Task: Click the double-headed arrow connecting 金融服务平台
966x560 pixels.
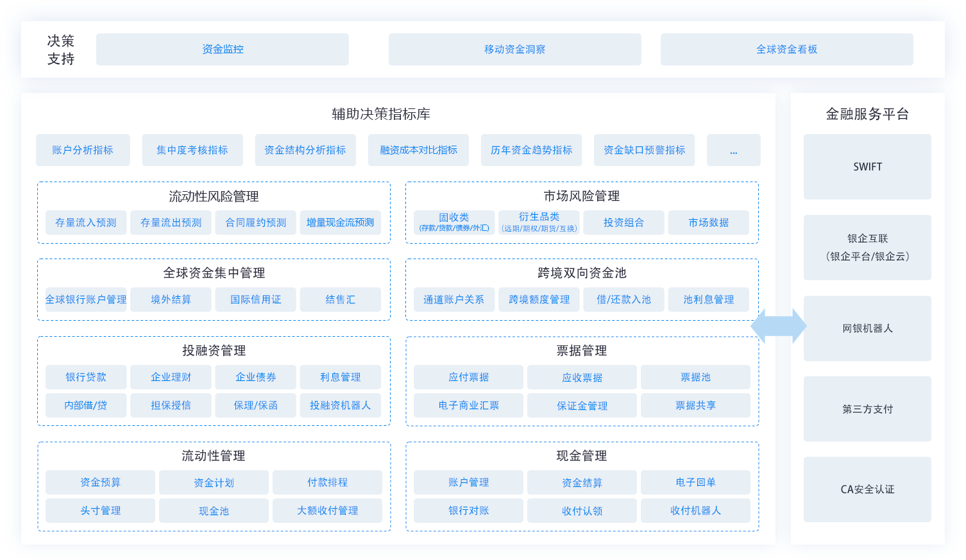Action: (777, 326)
